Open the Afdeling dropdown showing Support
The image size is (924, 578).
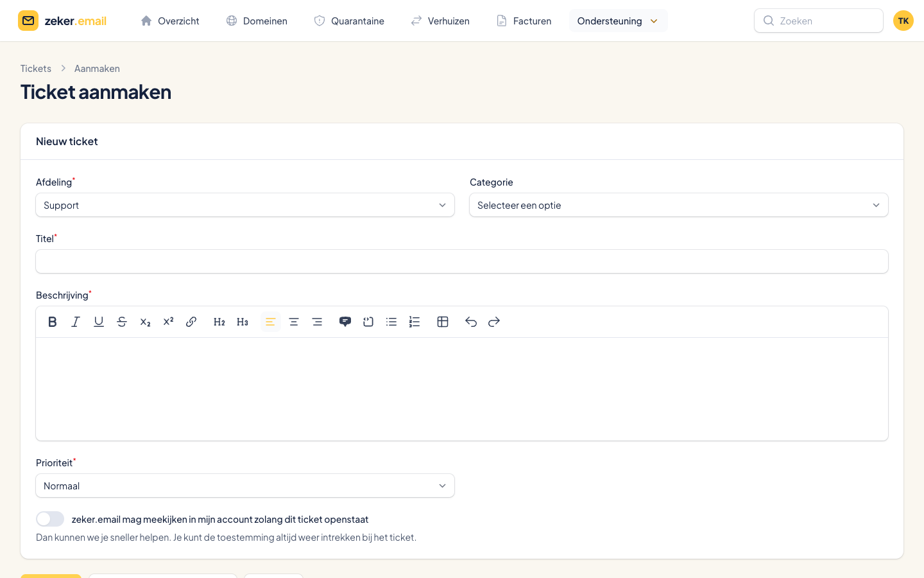point(245,206)
